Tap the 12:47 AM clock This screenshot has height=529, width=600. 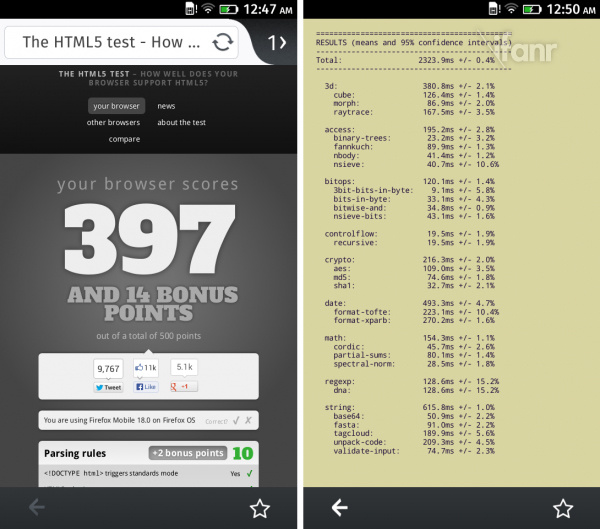click(x=268, y=9)
